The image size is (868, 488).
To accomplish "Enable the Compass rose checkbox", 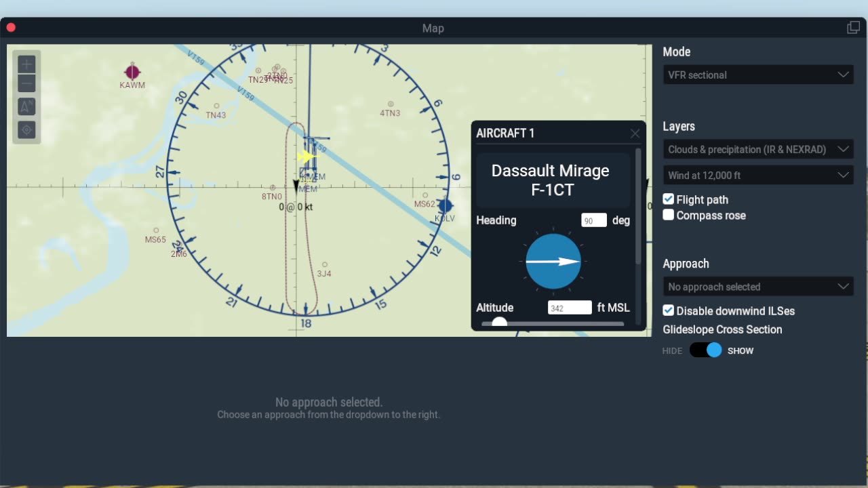I will (669, 215).
